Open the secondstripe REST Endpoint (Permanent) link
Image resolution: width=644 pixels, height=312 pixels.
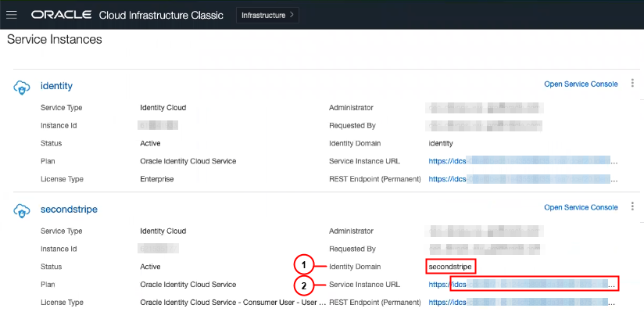point(523,303)
